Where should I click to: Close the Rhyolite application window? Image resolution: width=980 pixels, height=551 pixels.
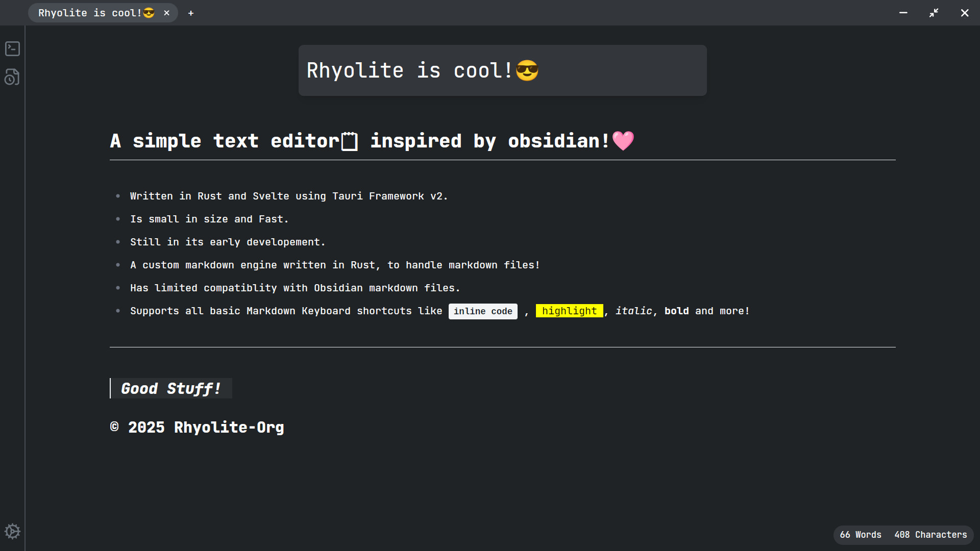click(965, 13)
